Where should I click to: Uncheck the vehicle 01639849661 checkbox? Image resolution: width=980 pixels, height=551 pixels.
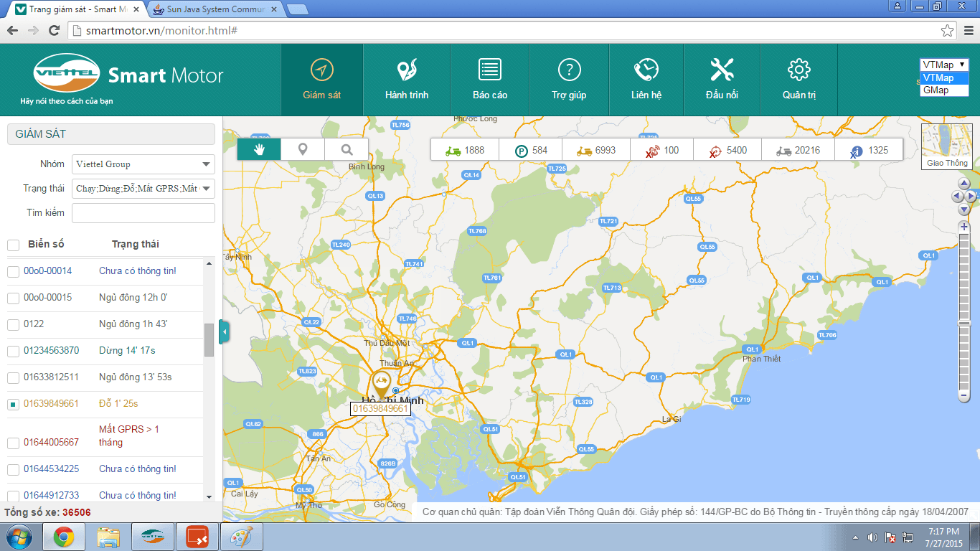point(13,404)
